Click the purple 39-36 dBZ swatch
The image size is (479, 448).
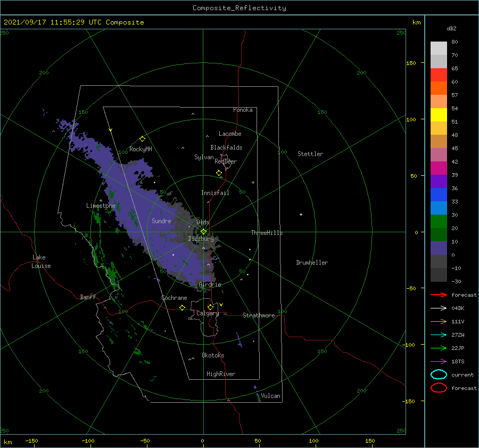coord(439,181)
